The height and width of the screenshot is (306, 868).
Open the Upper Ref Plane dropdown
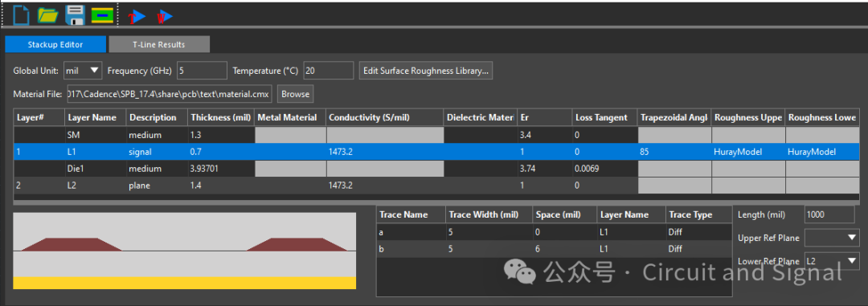pos(832,238)
